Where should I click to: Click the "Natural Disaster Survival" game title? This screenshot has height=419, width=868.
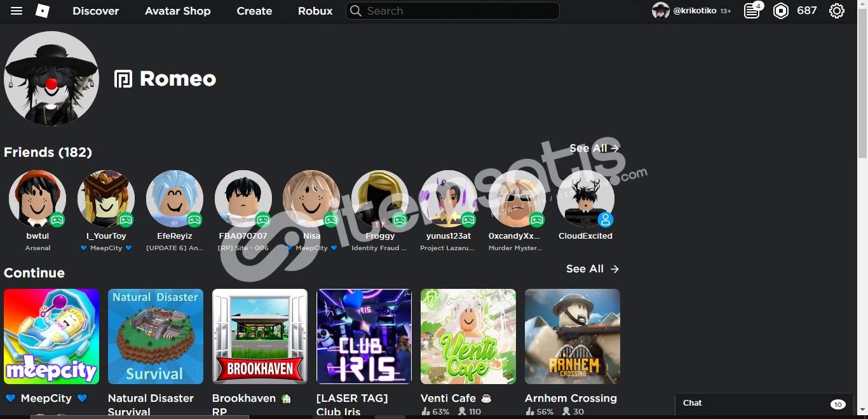pos(151,405)
